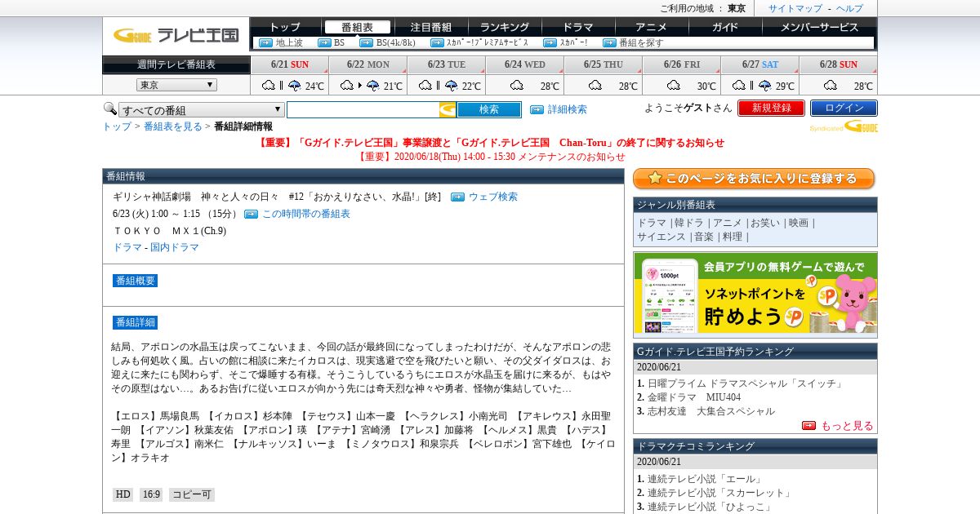980x514 pixels.
Task: Select the 6/21 SUN date column
Action: [290, 64]
